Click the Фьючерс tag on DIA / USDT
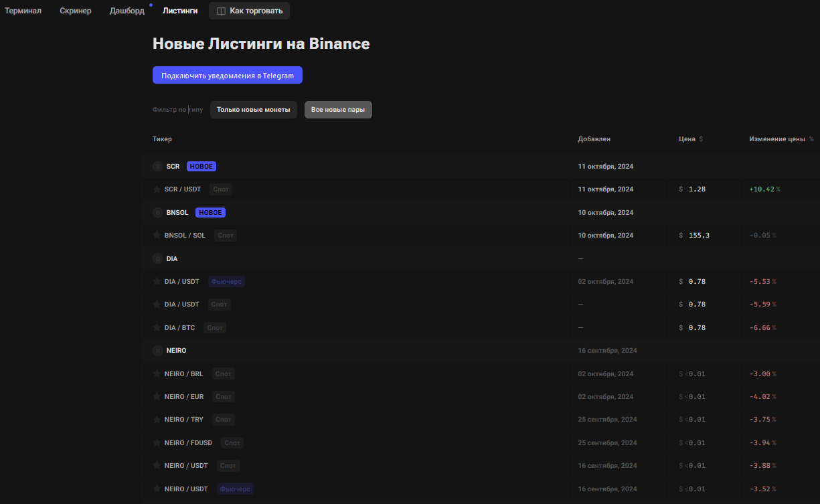Image resolution: width=820 pixels, height=504 pixels. pos(227,282)
